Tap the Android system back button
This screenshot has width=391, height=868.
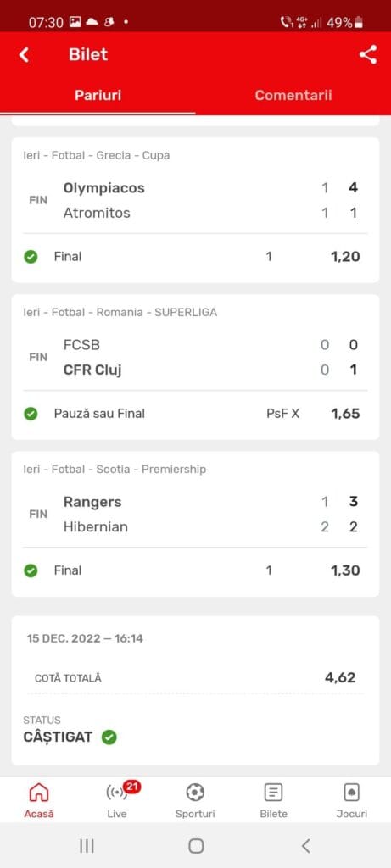(305, 845)
